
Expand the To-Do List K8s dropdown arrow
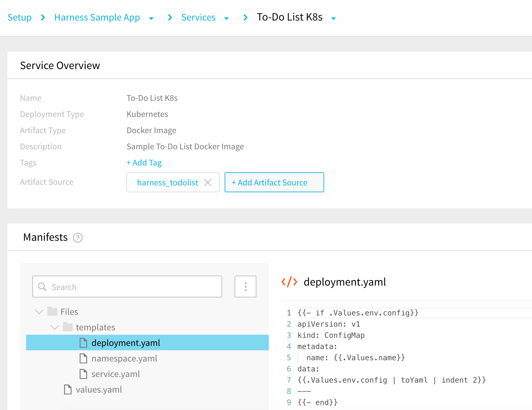click(x=334, y=18)
